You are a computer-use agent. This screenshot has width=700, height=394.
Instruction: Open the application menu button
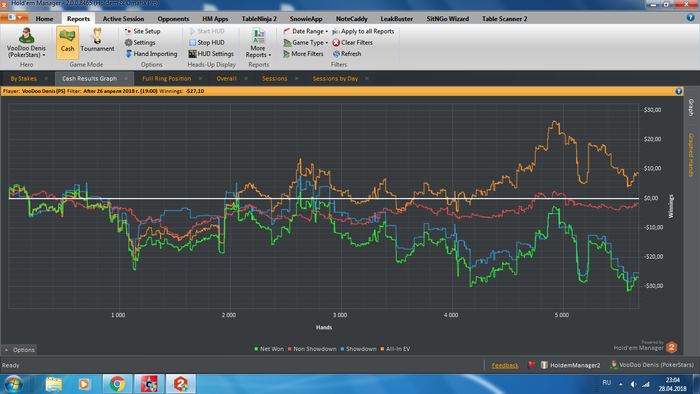14,17
